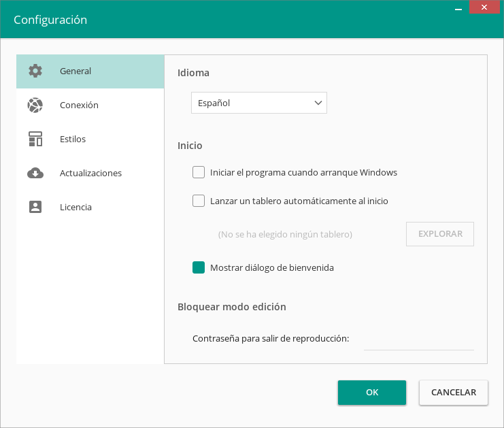The width and height of the screenshot is (504, 428).
Task: Check 'Lanzar un tablero automáticamente al inicio'
Action: point(199,201)
